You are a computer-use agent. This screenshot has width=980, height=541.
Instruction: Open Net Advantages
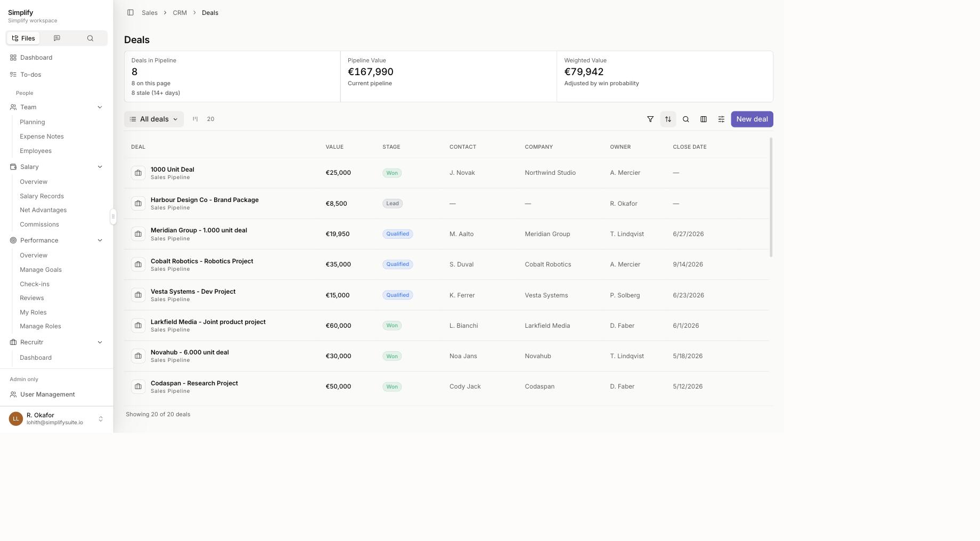[x=43, y=210]
